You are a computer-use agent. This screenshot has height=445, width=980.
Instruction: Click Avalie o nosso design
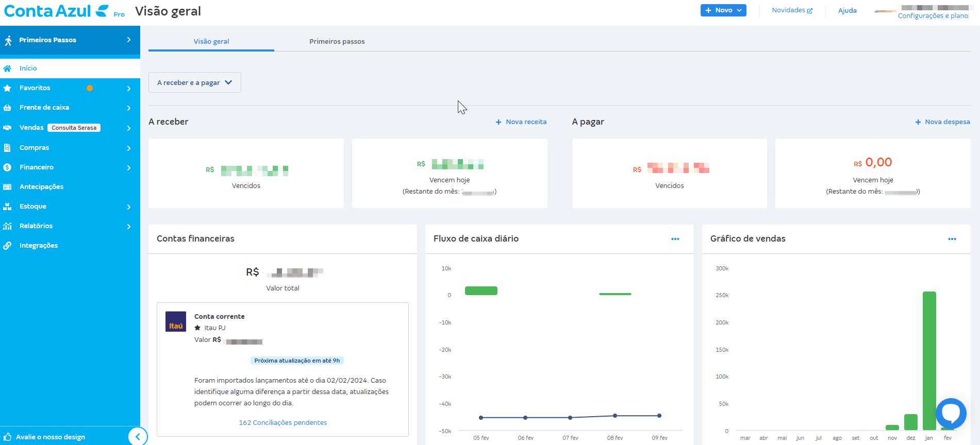pos(51,437)
